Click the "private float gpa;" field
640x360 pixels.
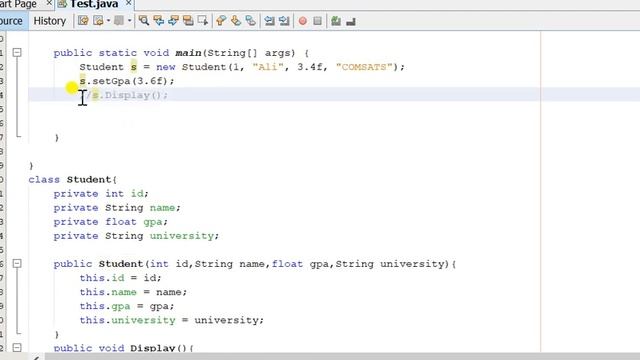(111, 222)
